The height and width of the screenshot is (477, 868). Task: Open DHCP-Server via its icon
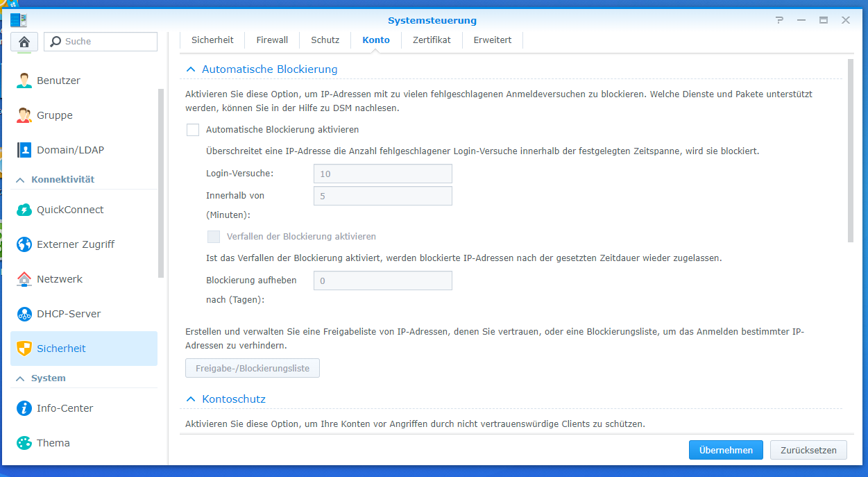[x=24, y=314]
